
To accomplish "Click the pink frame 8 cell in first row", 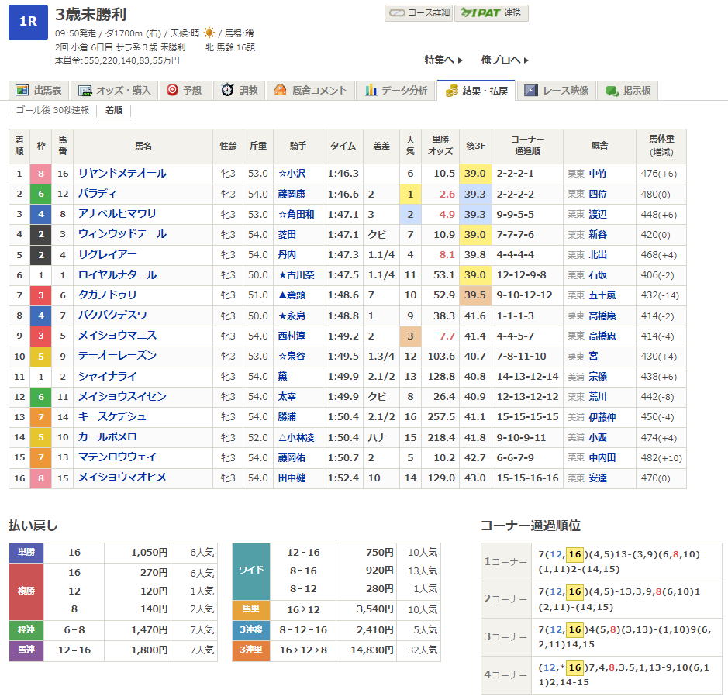I will coord(41,174).
